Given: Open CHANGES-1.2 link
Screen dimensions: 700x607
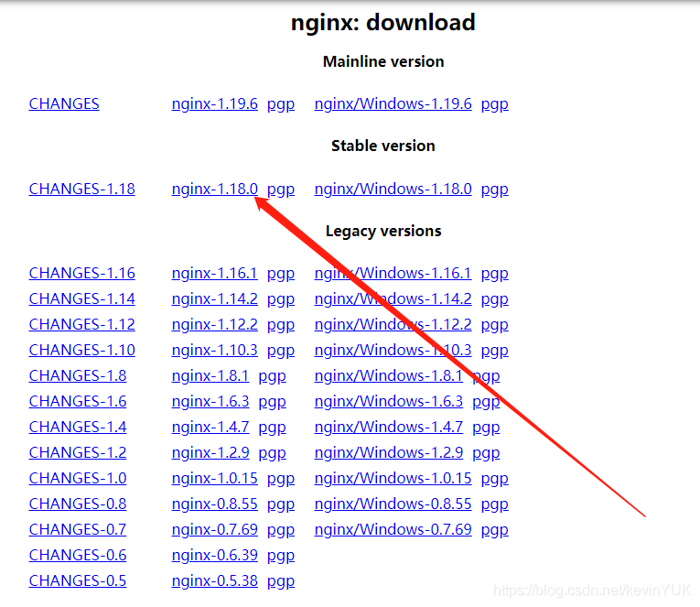Looking at the screenshot, I should point(78,452).
